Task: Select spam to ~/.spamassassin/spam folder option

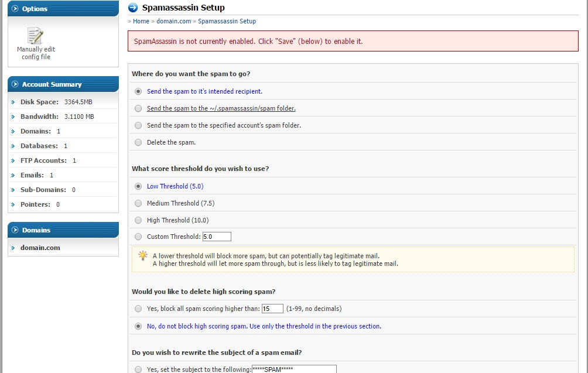Action: tap(138, 108)
